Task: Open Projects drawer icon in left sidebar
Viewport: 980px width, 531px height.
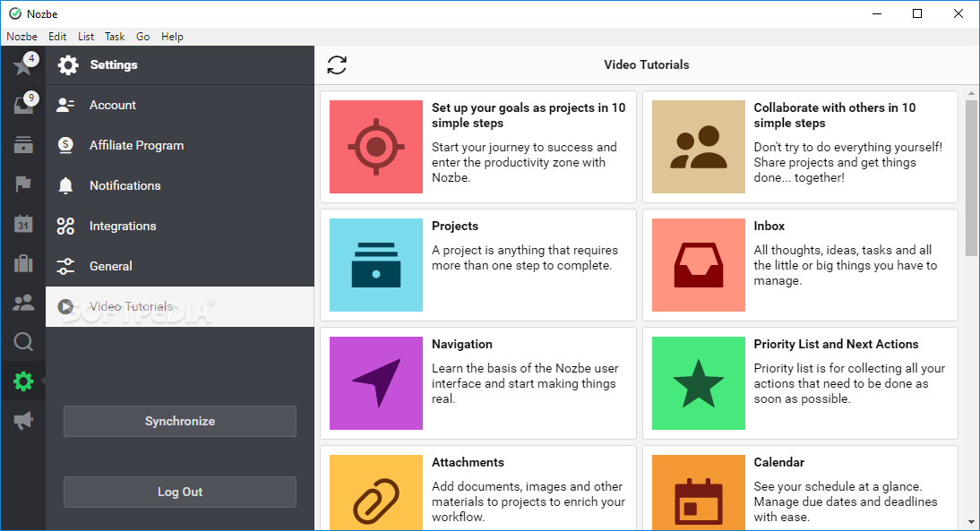Action: 23,145
